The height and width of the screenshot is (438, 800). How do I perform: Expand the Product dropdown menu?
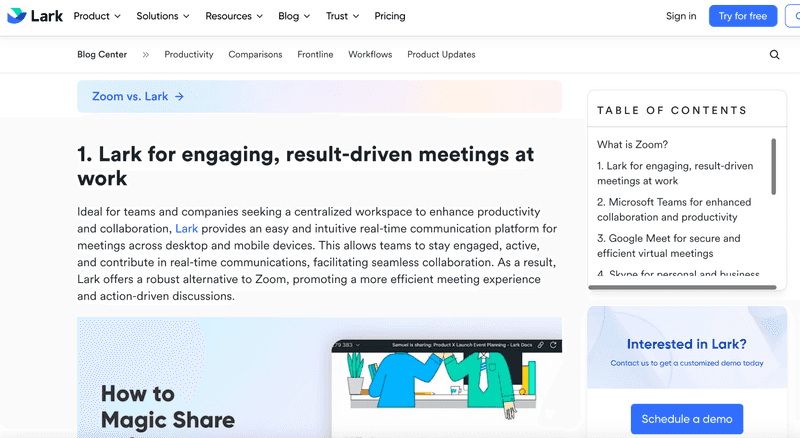click(x=97, y=16)
